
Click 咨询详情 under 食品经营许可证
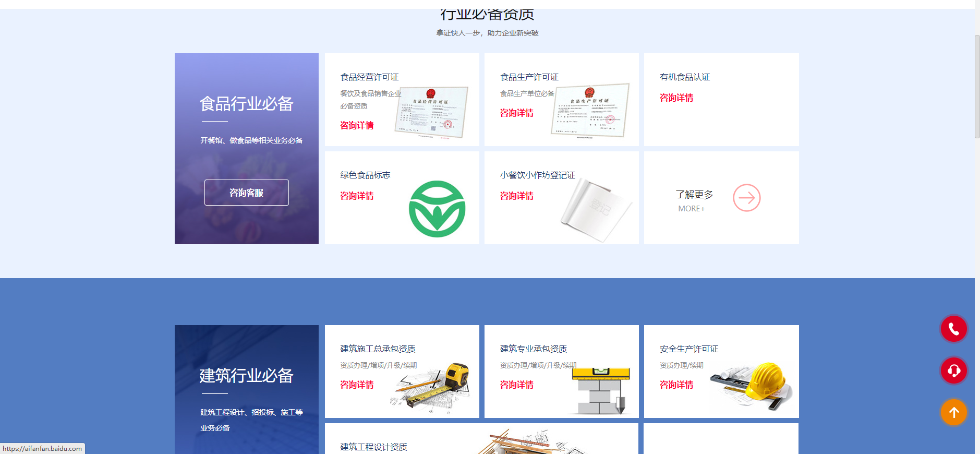coord(357,125)
